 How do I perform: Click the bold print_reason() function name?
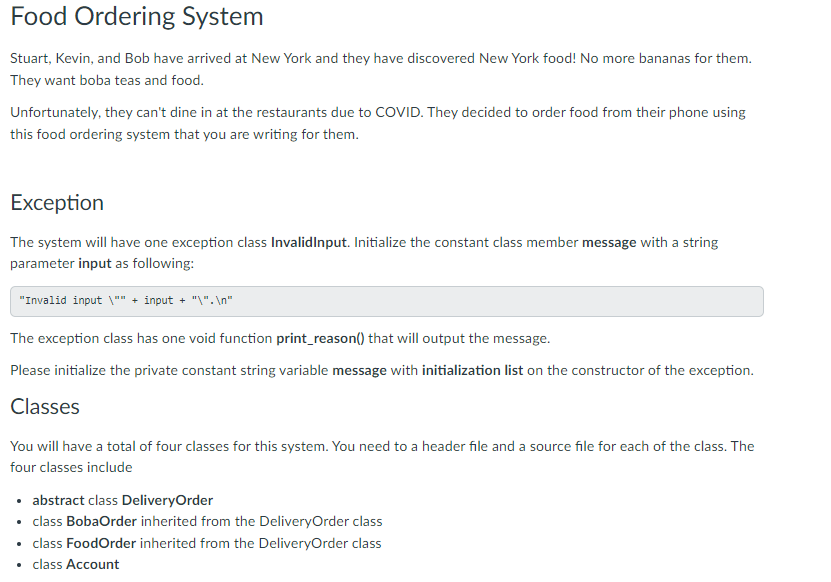tap(320, 338)
